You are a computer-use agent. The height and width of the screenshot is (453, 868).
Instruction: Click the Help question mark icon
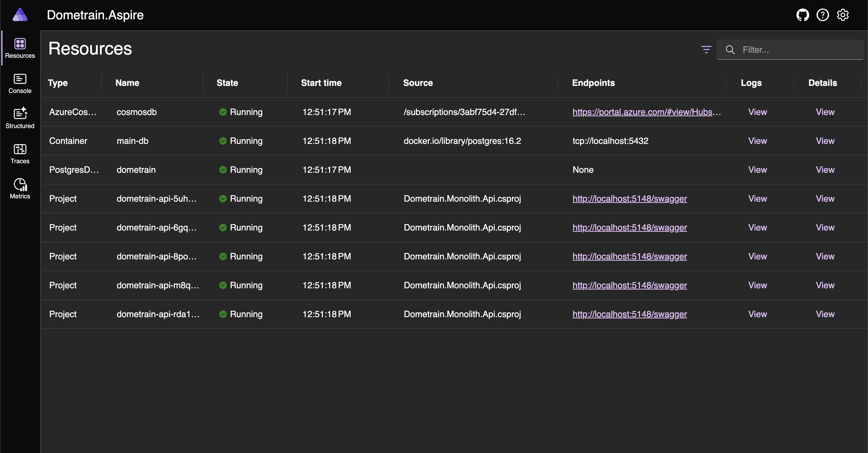pyautogui.click(x=823, y=15)
